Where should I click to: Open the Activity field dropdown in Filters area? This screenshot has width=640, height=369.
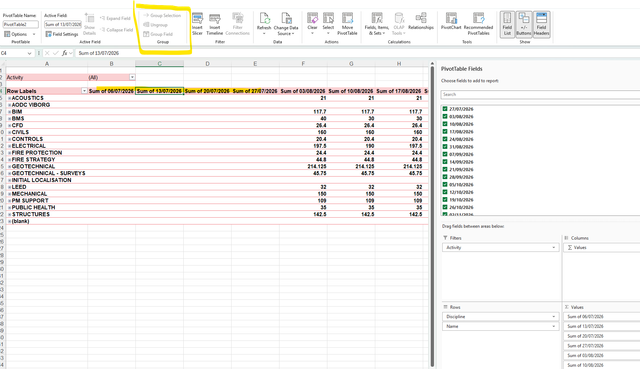553,247
